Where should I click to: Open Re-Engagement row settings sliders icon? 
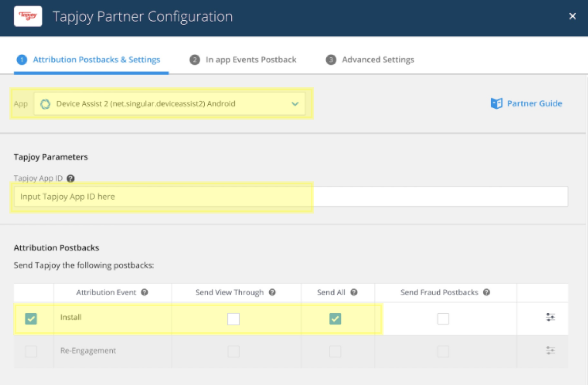550,350
